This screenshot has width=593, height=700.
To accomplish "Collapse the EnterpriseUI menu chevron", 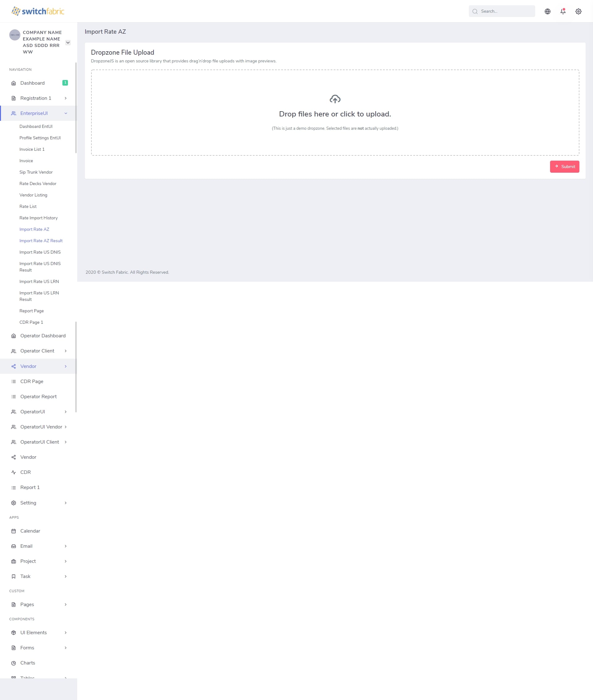I will [65, 113].
